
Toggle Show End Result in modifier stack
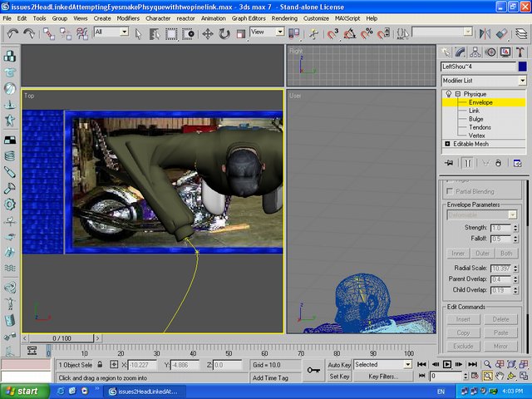[x=468, y=163]
